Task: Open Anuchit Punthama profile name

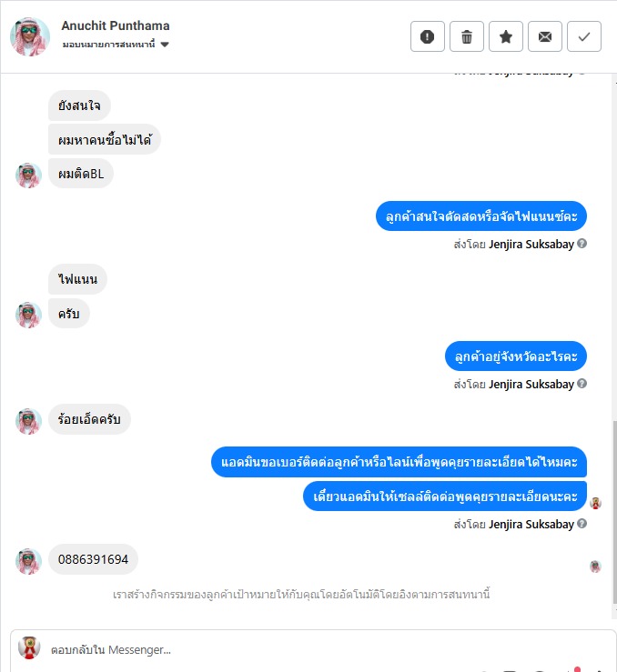Action: (x=116, y=25)
